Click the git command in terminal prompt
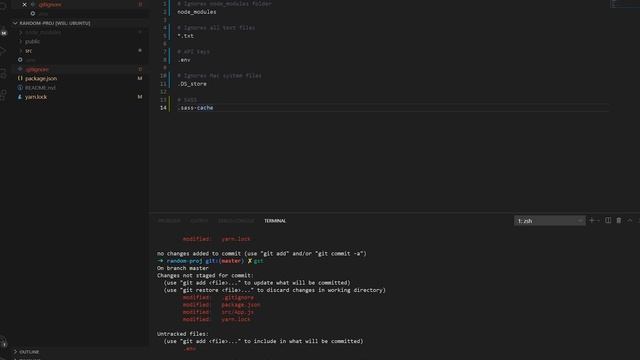 click(259, 261)
